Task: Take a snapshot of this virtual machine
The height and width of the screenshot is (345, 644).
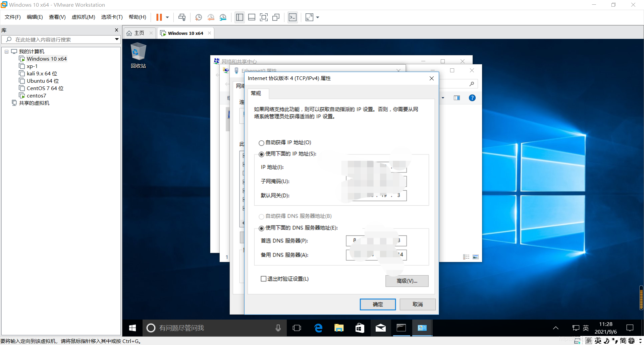Action: (199, 17)
